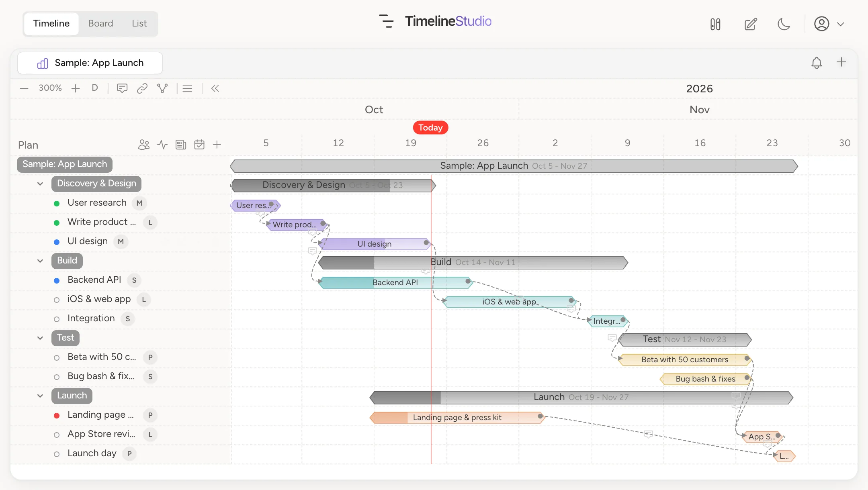Collapse the Launch group chevron
The width and height of the screenshot is (868, 490).
click(40, 396)
